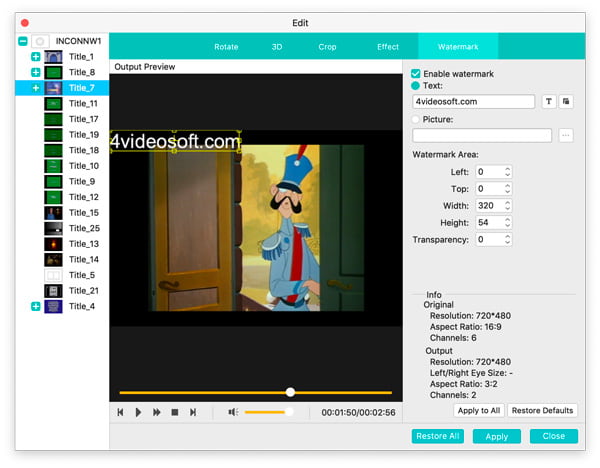Expand the Title_1 node

36,57
